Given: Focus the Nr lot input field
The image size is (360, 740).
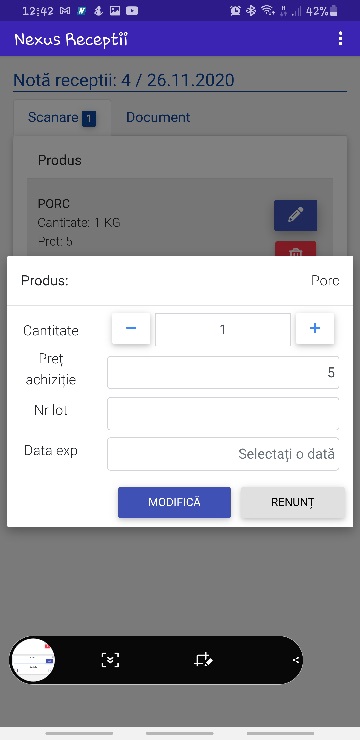Looking at the screenshot, I should [223, 413].
